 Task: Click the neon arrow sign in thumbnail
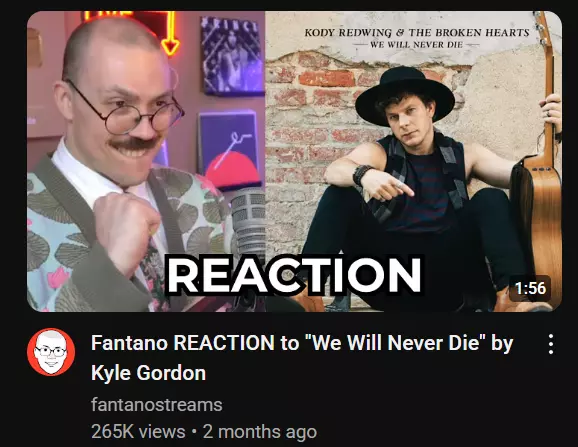tap(170, 33)
